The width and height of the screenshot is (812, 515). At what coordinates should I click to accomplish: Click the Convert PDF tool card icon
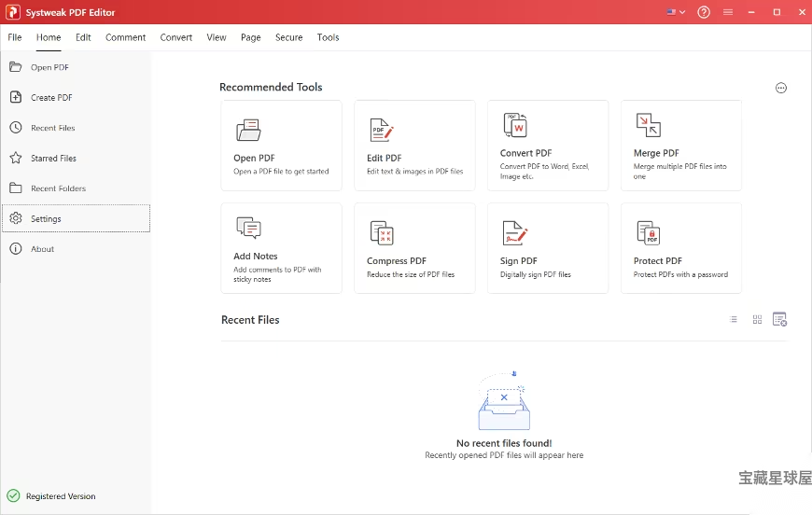515,125
